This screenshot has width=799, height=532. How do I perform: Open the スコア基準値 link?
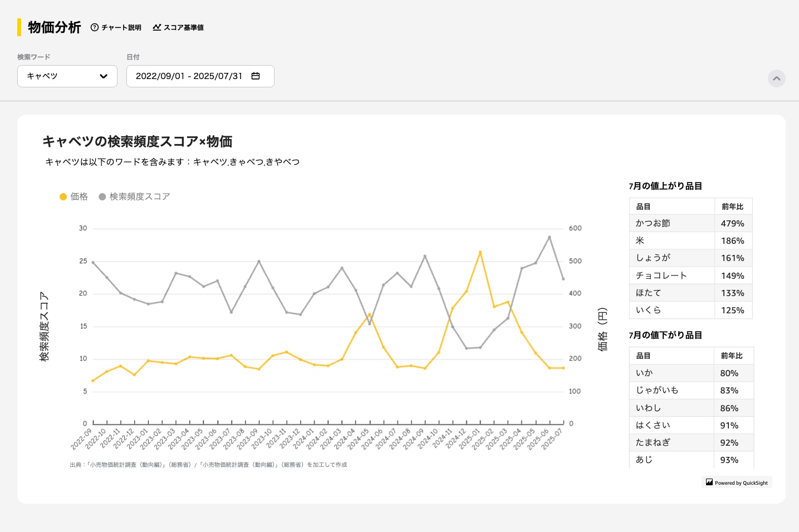pyautogui.click(x=184, y=27)
